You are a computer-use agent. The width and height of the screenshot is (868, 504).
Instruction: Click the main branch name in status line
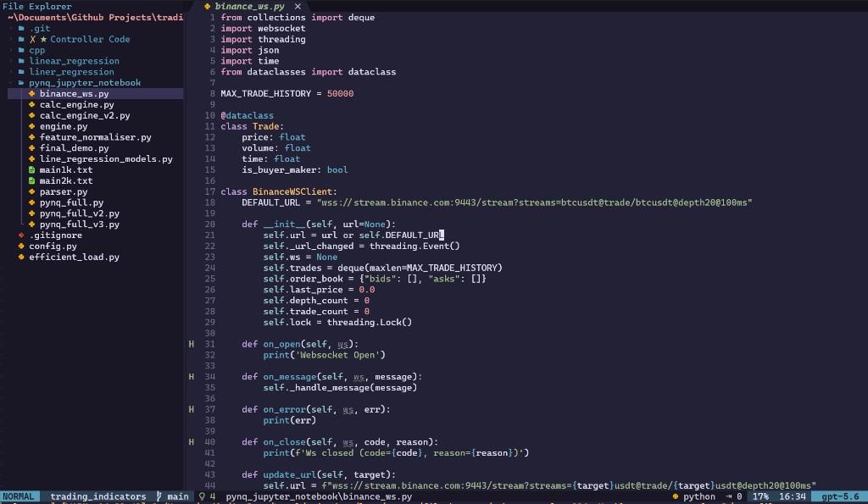coord(178,496)
